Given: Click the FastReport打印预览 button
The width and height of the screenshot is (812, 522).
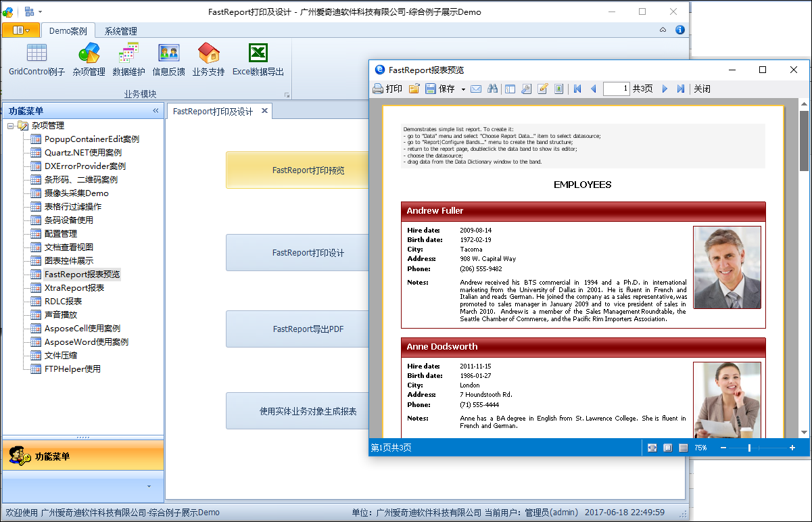Looking at the screenshot, I should (297, 170).
